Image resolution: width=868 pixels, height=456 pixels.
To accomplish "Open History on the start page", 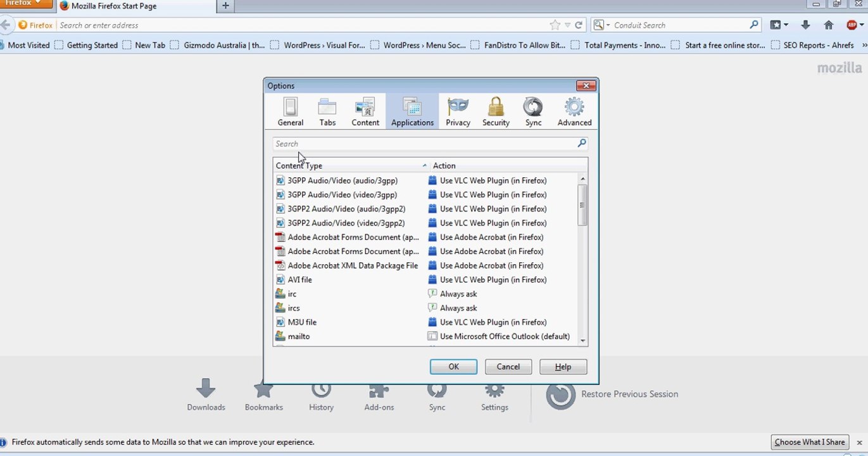I will coord(321,395).
